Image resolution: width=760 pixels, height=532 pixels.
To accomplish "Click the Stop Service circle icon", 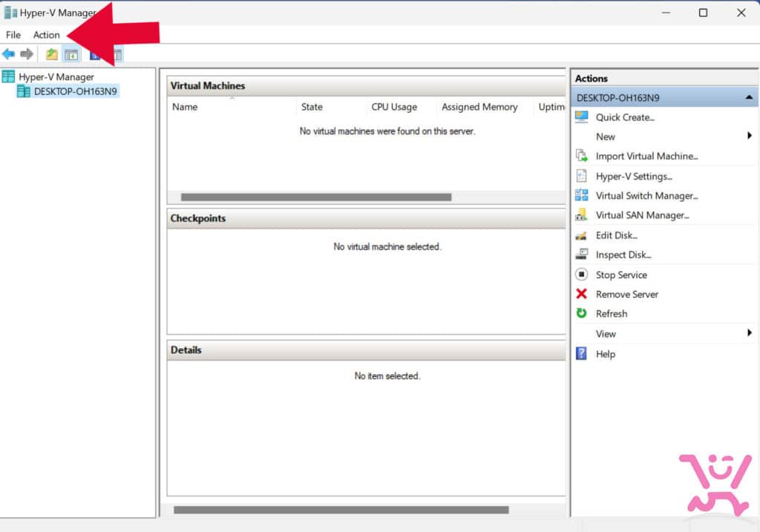I will tap(582, 275).
